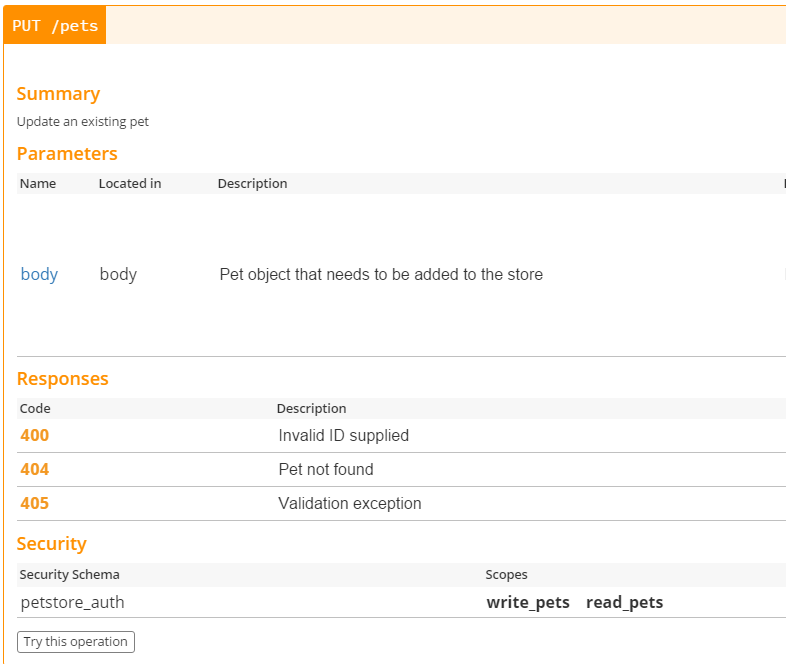This screenshot has height=664, width=786.
Task: Click the Summary section heading
Action: 58,94
